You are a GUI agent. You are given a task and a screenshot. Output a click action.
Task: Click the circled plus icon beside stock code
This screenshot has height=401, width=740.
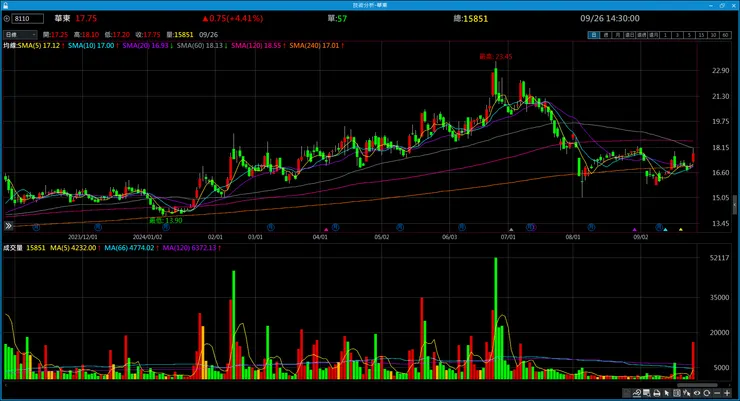pos(7,19)
